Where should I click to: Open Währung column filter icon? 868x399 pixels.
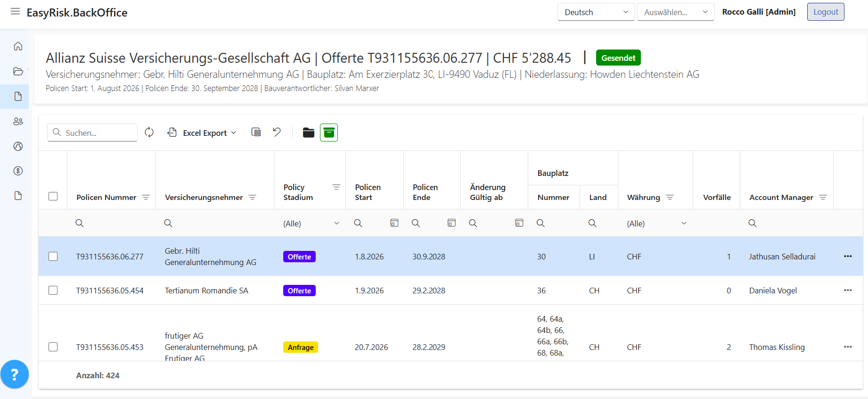670,197
